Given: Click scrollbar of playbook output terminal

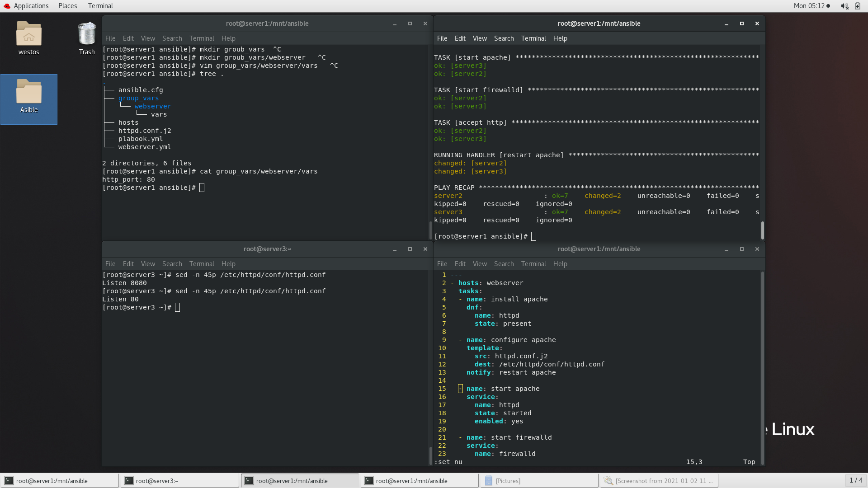Looking at the screenshot, I should pyautogui.click(x=762, y=230).
